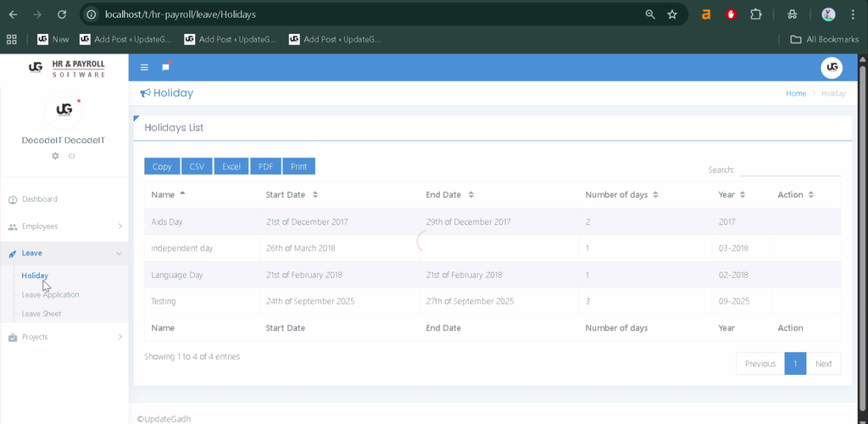Open the notifications flag icon
Image resolution: width=868 pixels, height=424 pixels.
point(165,67)
